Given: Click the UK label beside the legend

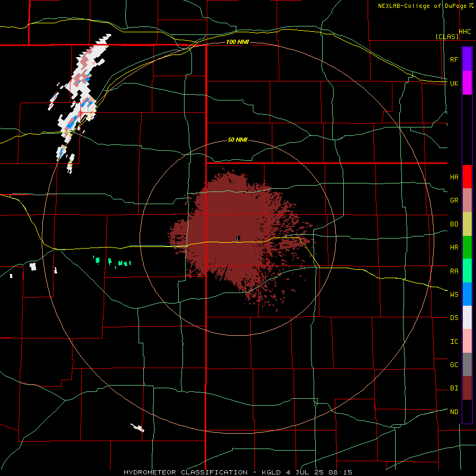Looking at the screenshot, I should coord(454,83).
